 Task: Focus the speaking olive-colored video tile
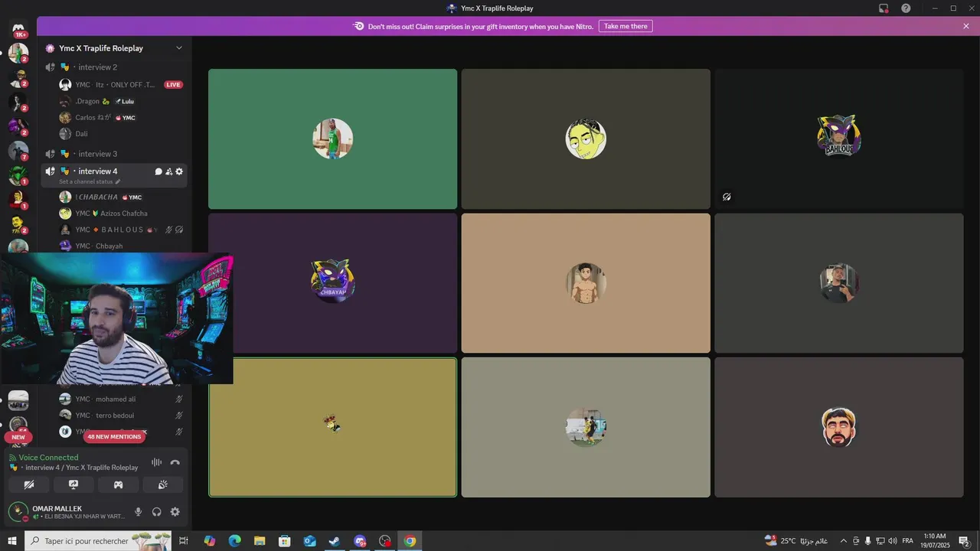[332, 427]
